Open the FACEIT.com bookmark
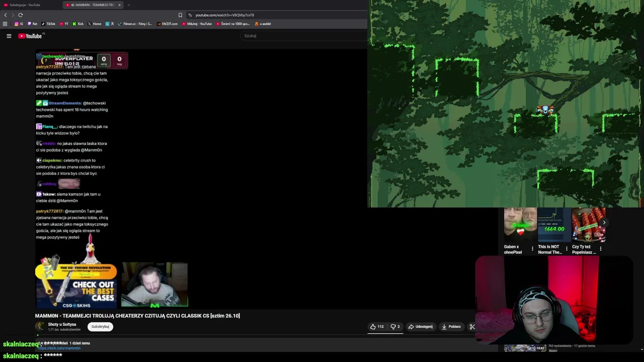 [167, 24]
